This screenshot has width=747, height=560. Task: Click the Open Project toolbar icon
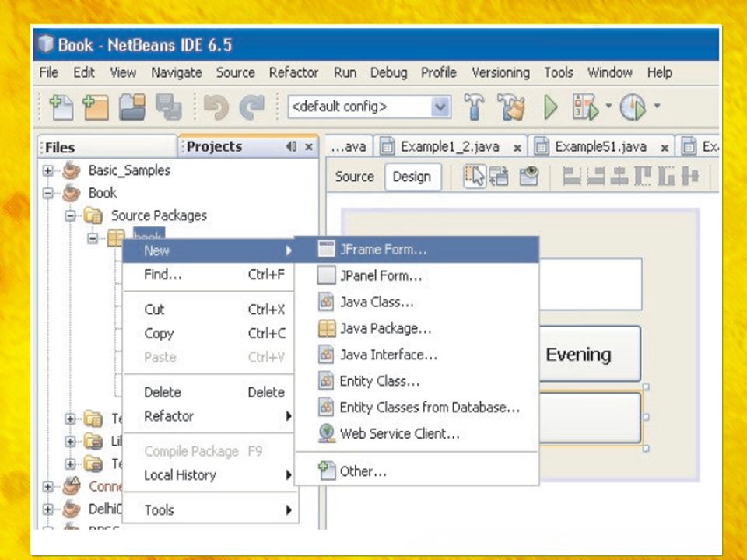pyautogui.click(x=132, y=107)
